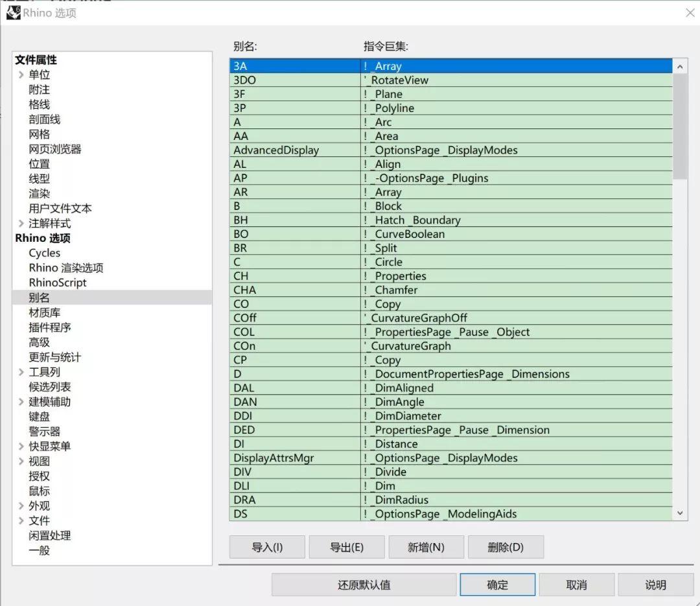Click scroll-down arrow of alias list

pyautogui.click(x=679, y=513)
